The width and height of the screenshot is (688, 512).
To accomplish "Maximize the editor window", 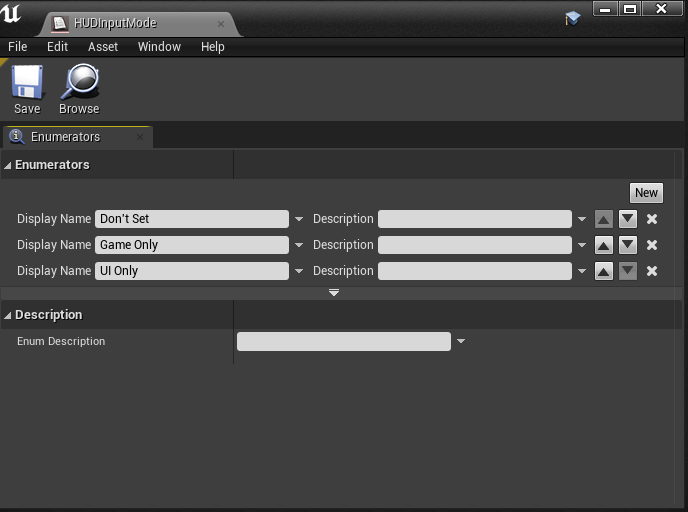I will point(630,9).
